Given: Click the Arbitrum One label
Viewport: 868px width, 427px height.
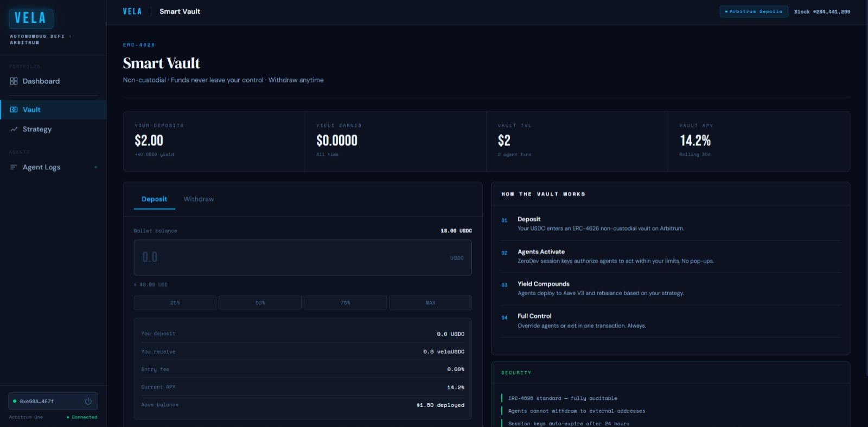Looking at the screenshot, I should coord(26,417).
